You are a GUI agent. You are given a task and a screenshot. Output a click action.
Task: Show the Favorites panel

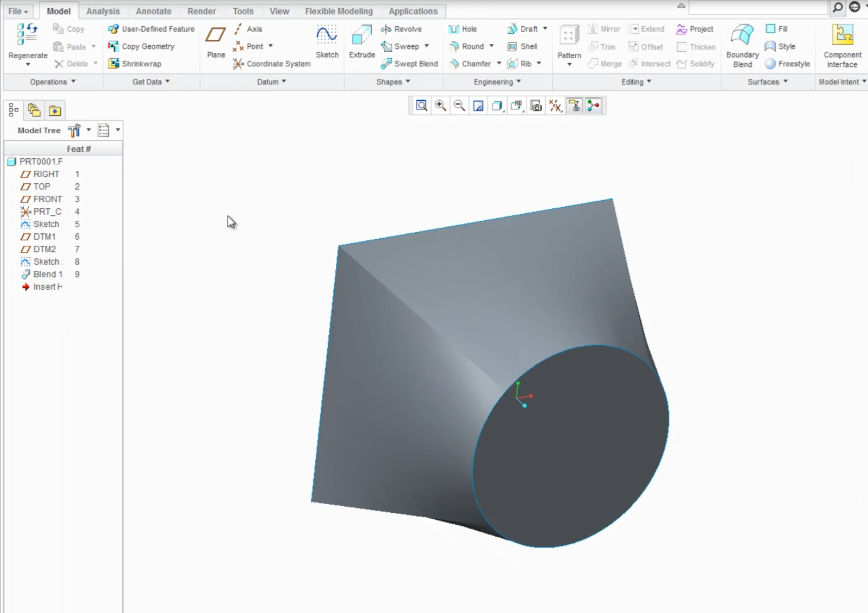55,111
